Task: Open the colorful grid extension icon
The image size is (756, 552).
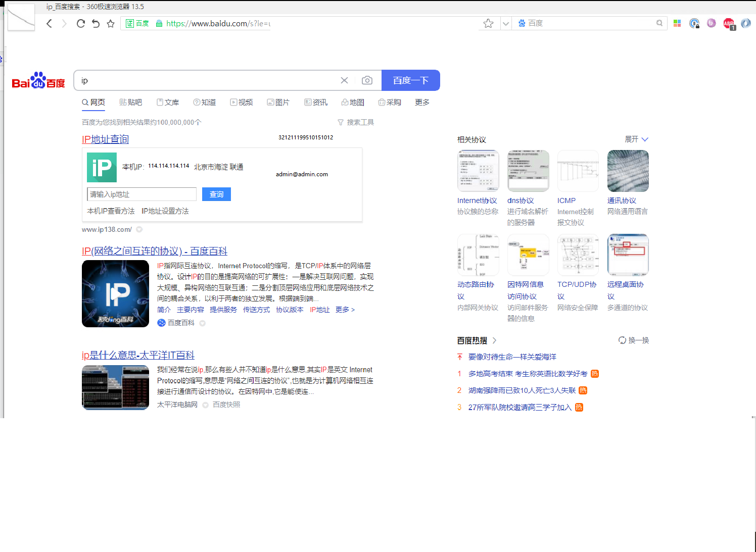Action: pyautogui.click(x=677, y=23)
